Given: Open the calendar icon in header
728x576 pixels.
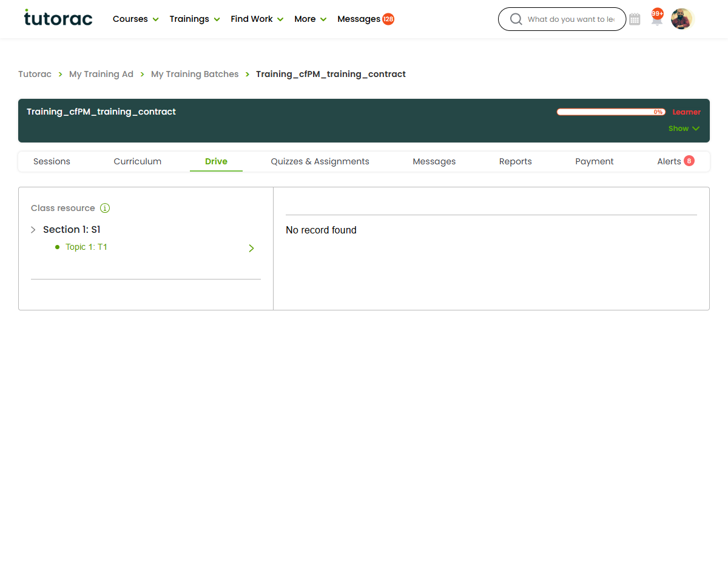Looking at the screenshot, I should coord(635,19).
